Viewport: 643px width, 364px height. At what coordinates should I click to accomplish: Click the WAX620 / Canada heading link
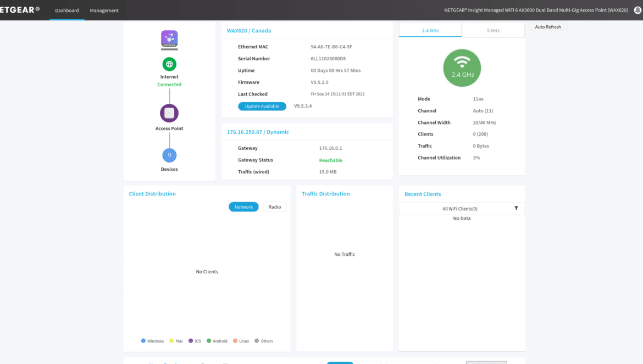click(249, 31)
